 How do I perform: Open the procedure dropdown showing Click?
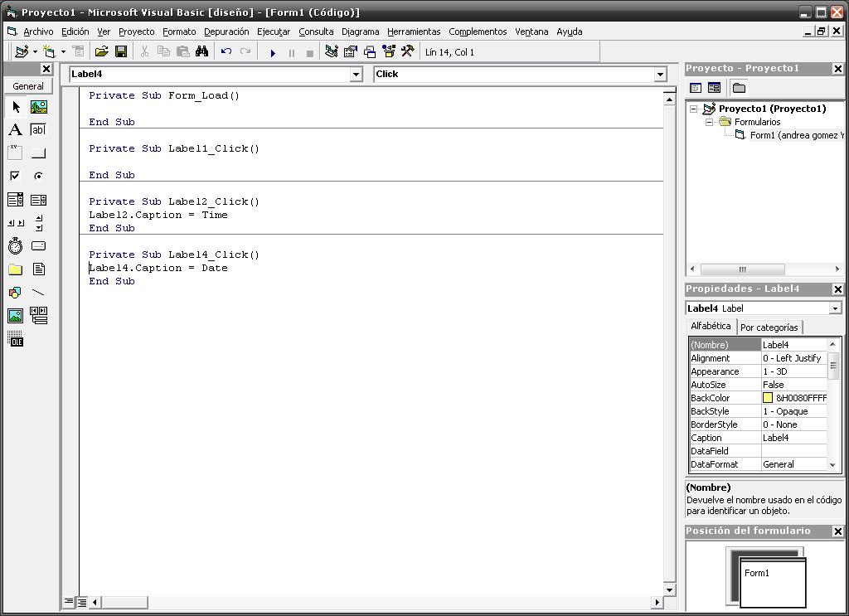(659, 74)
